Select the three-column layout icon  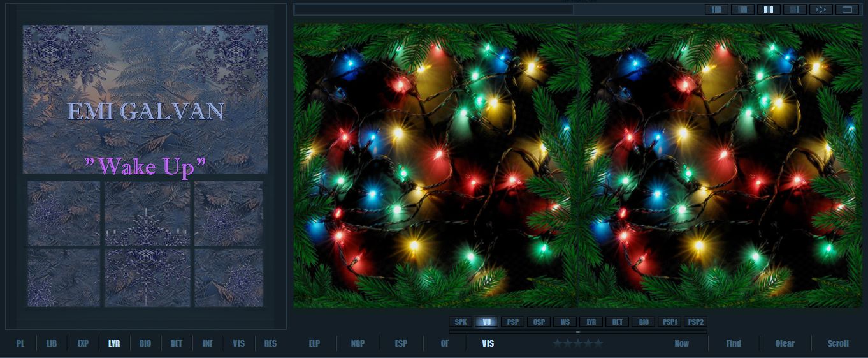click(717, 10)
